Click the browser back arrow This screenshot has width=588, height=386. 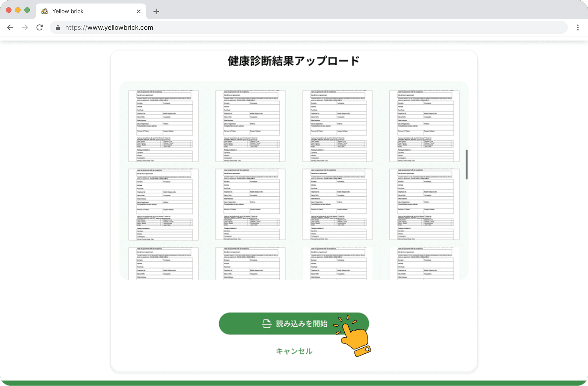click(x=10, y=27)
